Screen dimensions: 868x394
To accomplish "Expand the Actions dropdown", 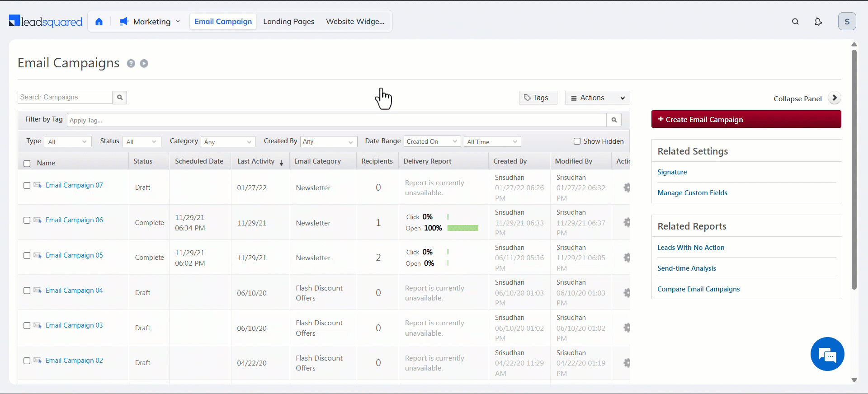I will pyautogui.click(x=597, y=98).
